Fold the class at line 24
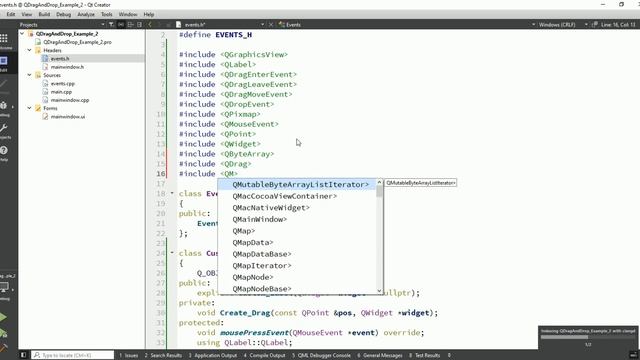This screenshot has width=640, height=360. coord(172,253)
